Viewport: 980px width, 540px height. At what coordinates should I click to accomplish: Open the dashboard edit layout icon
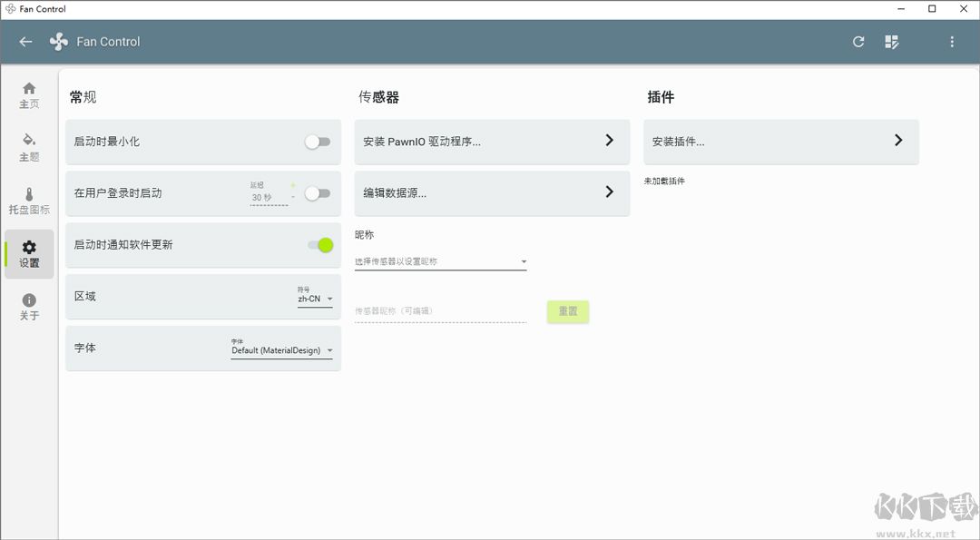tap(892, 42)
